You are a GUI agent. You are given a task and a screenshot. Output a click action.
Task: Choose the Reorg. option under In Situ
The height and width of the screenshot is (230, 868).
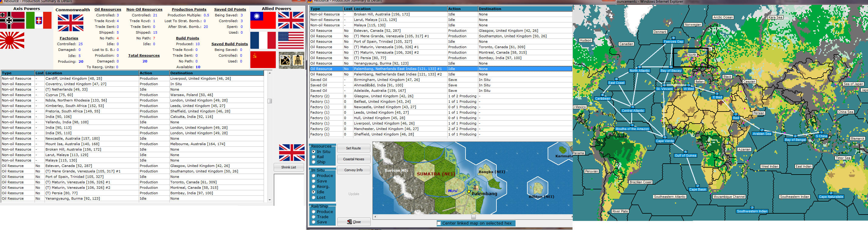[x=314, y=187]
